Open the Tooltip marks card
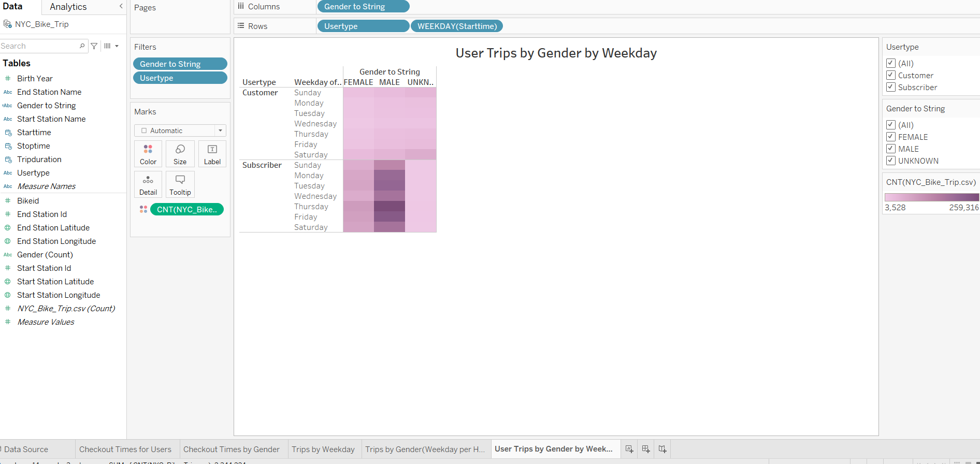Image resolution: width=980 pixels, height=464 pixels. 180,184
